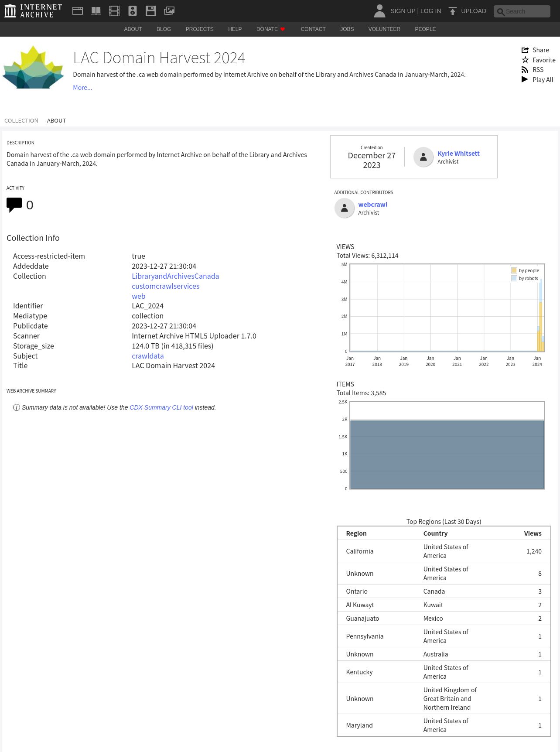Screen dimensions: 560x752
Task: Click Total Items: 3,585 text
Action: (361, 393)
